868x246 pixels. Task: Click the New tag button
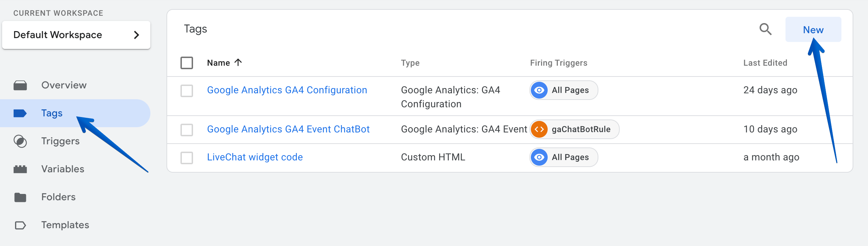[813, 29]
